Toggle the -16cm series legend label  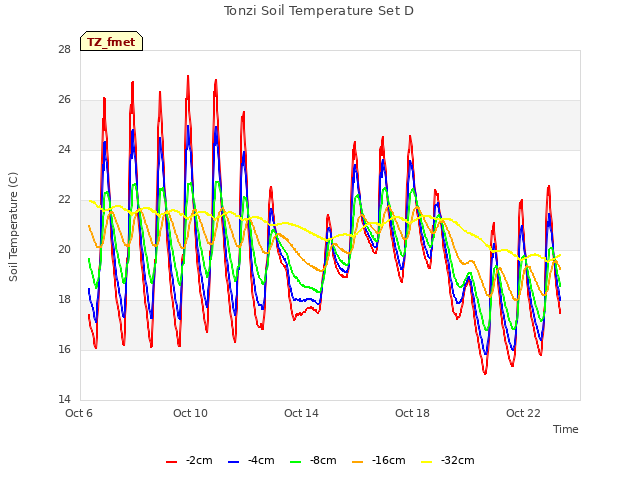click(389, 460)
